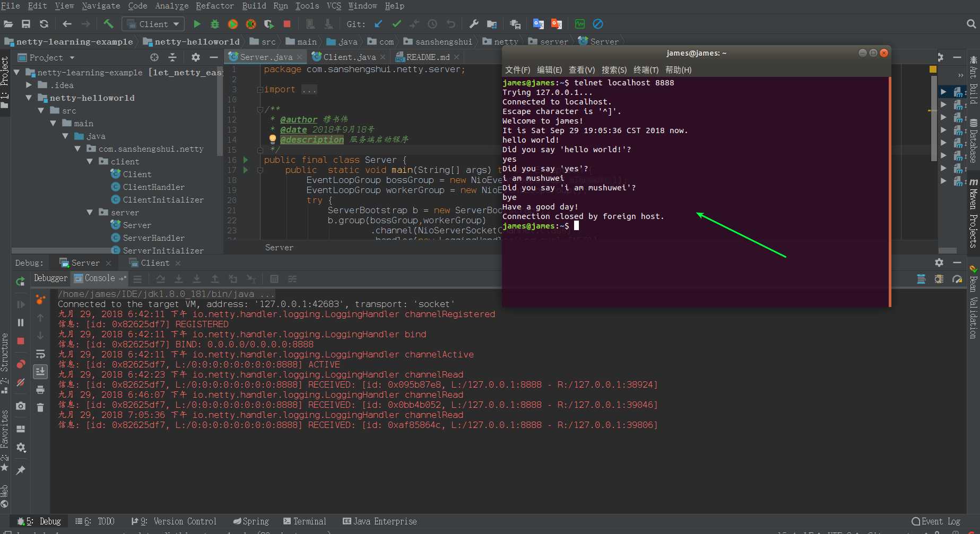This screenshot has height=534, width=980.
Task: Open the Refactor menu
Action: [x=214, y=6]
